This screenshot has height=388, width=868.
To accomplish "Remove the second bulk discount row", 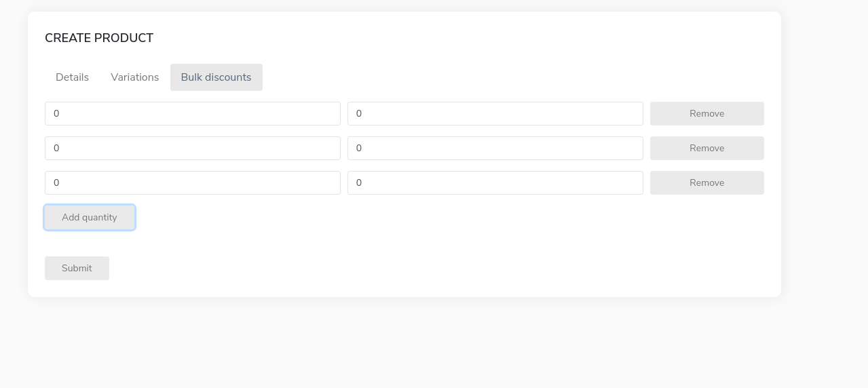I will [706, 149].
